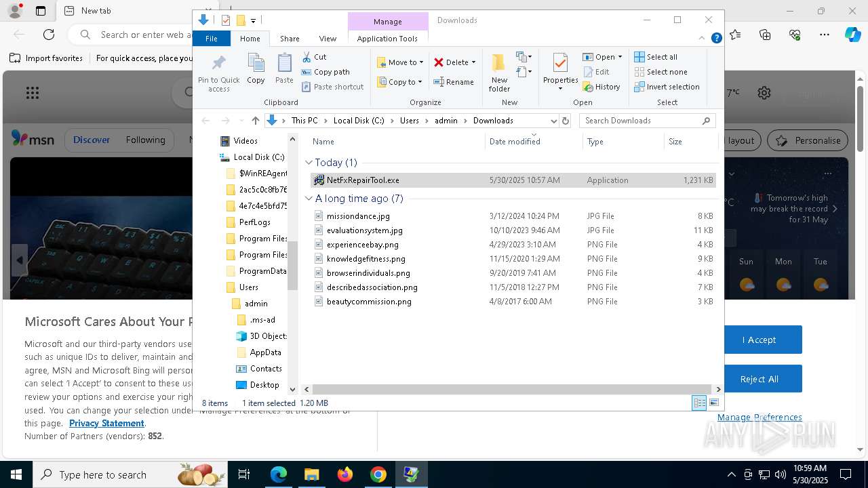Click the horizontal scrollbar in file list

[513, 389]
